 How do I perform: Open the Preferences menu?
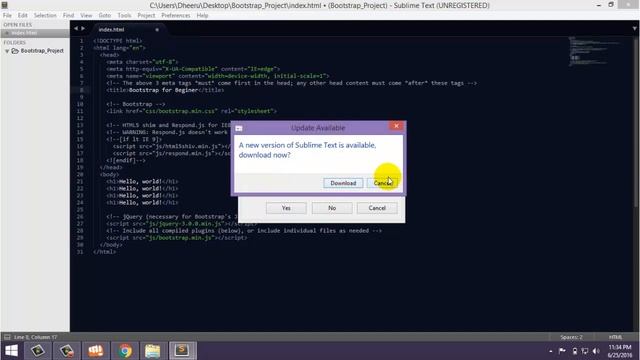(176, 16)
